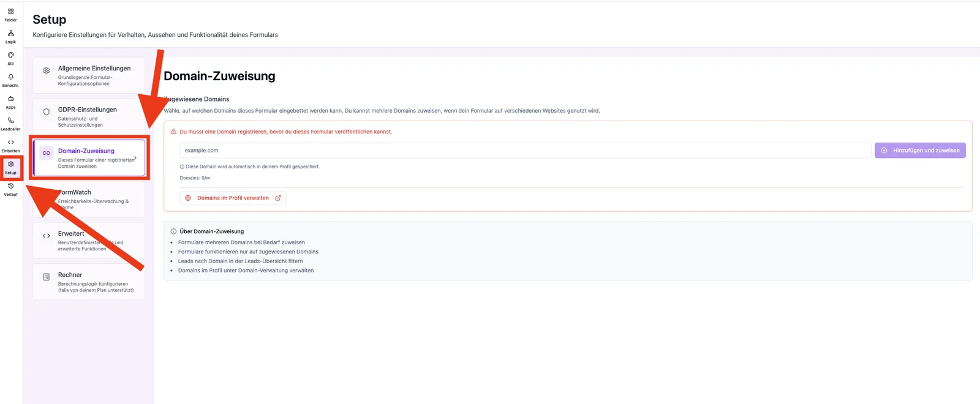Select Domain-Zuweisung settings card
Viewport: 980px width, 404px height.
(89, 158)
